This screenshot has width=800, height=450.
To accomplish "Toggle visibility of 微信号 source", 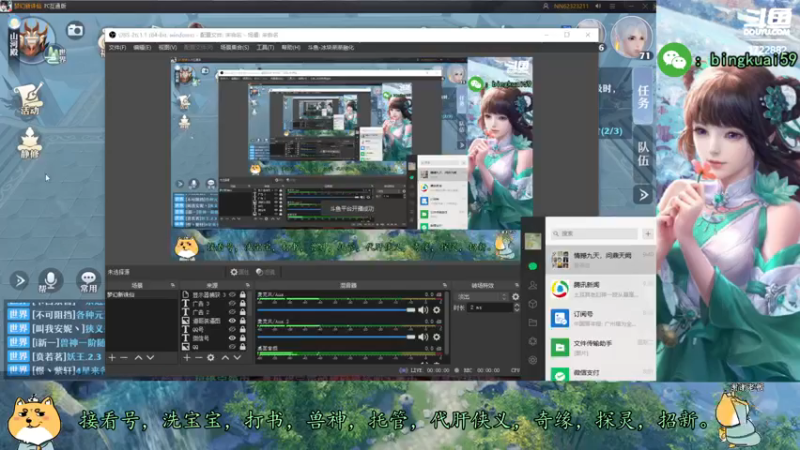I will pyautogui.click(x=233, y=338).
